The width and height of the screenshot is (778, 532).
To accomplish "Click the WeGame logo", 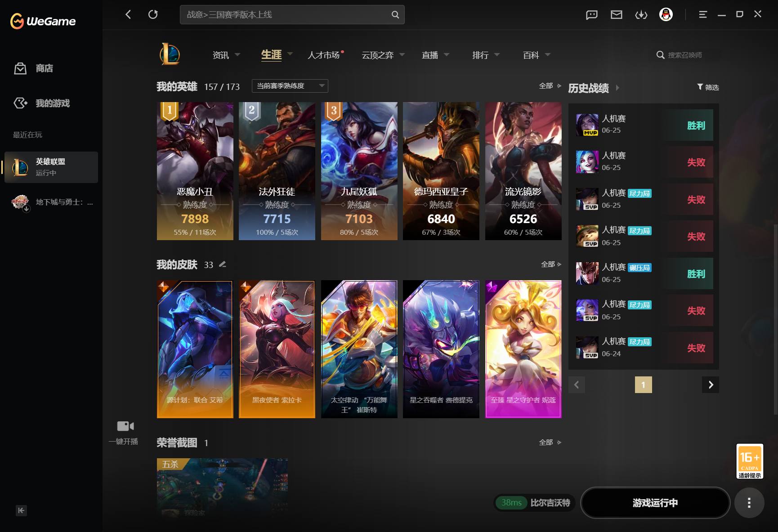I will [43, 21].
